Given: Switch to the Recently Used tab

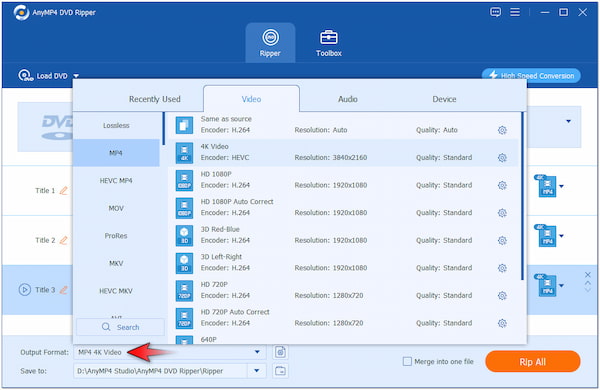Looking at the screenshot, I should (x=155, y=99).
